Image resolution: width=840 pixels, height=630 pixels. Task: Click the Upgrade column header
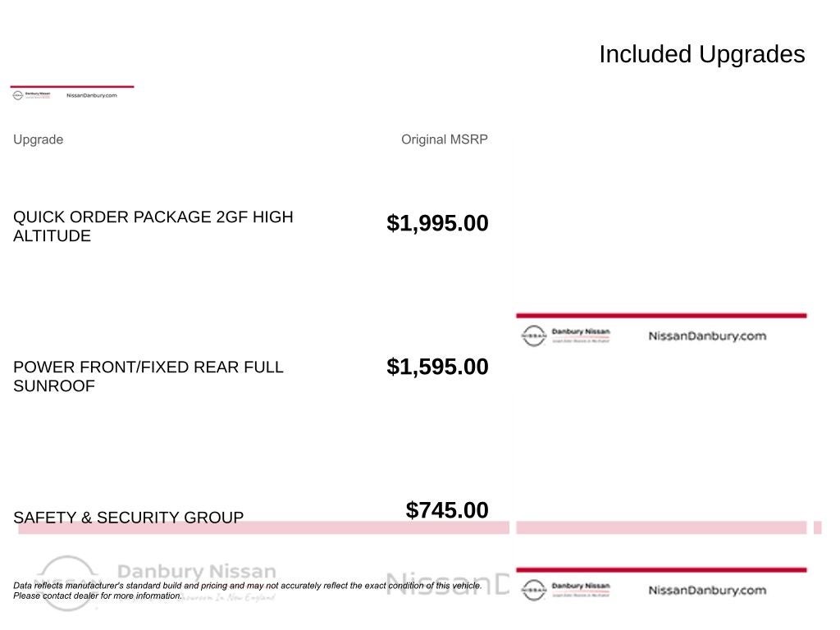(x=38, y=139)
